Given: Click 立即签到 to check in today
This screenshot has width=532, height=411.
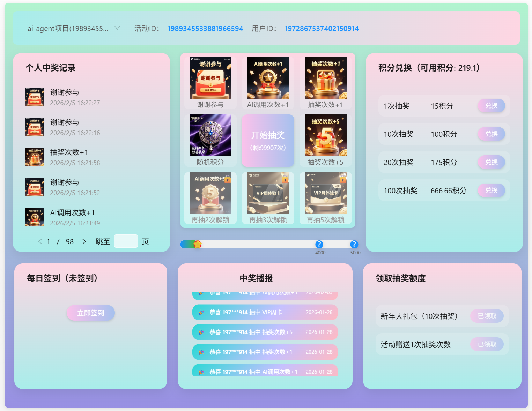Looking at the screenshot, I should coord(90,313).
